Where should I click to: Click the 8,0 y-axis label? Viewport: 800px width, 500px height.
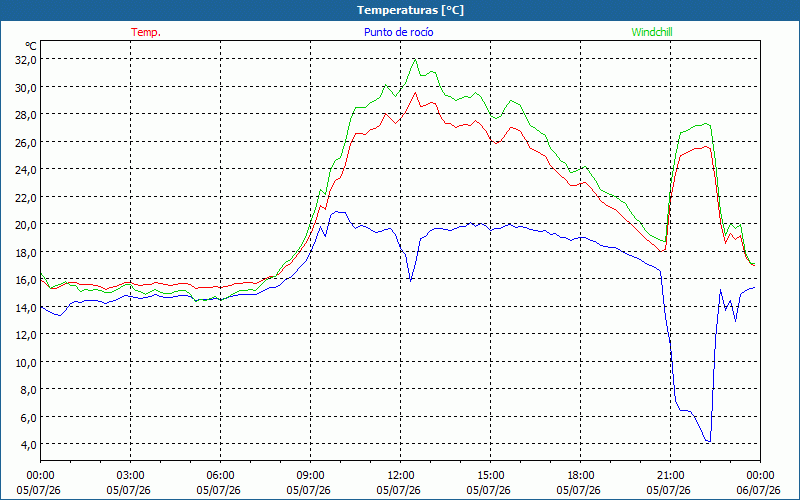tap(27, 390)
